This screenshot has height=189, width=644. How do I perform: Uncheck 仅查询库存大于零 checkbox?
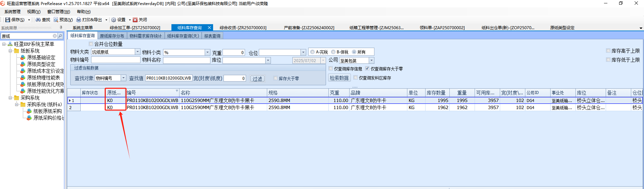coord(367,68)
